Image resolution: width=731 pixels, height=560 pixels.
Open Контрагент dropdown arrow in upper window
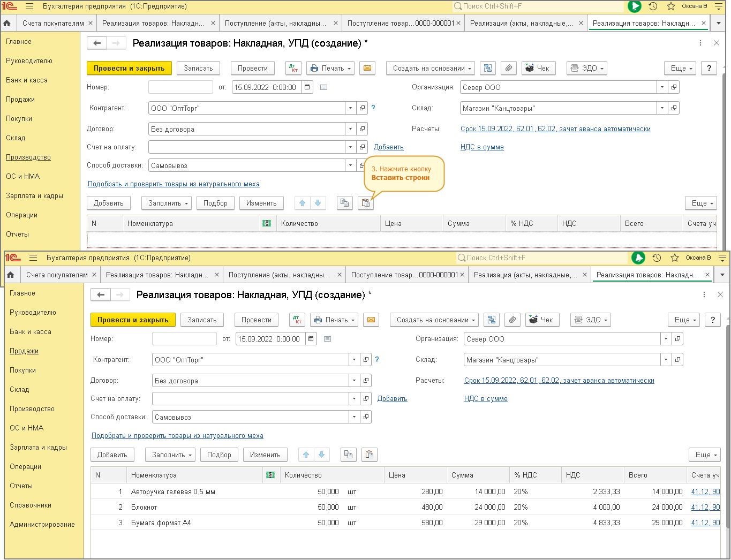[351, 108]
